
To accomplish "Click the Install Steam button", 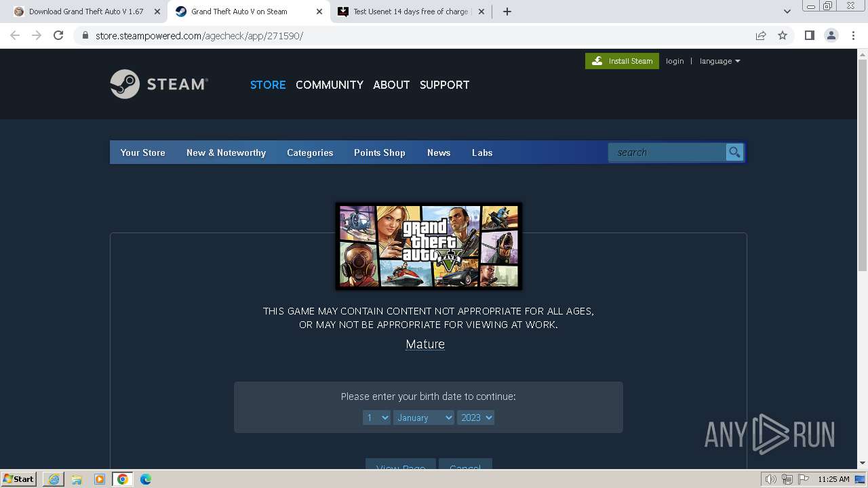I will [x=622, y=61].
